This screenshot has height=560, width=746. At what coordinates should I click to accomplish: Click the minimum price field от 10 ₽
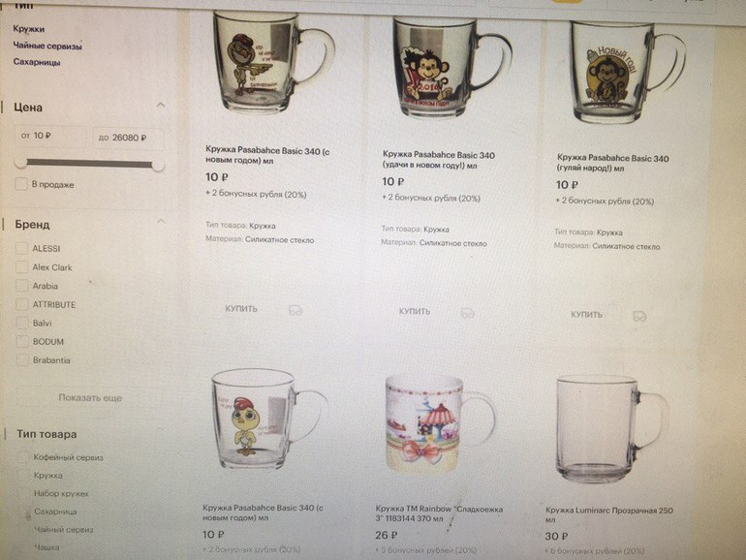pyautogui.click(x=50, y=136)
